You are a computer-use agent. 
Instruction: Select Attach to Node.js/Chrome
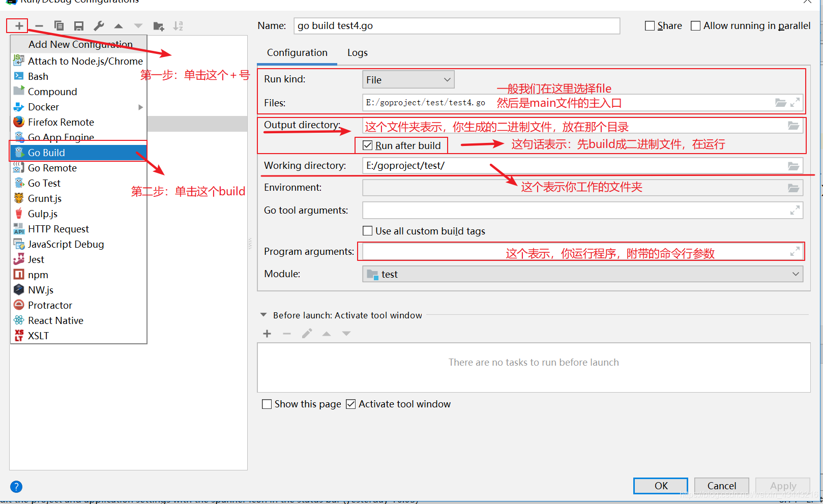pos(78,61)
